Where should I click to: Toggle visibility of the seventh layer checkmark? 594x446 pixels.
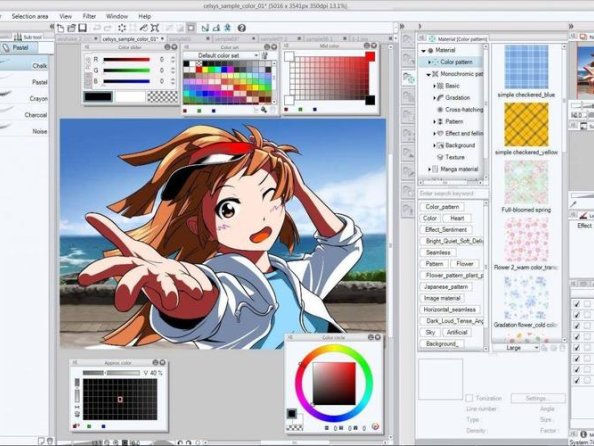click(577, 369)
